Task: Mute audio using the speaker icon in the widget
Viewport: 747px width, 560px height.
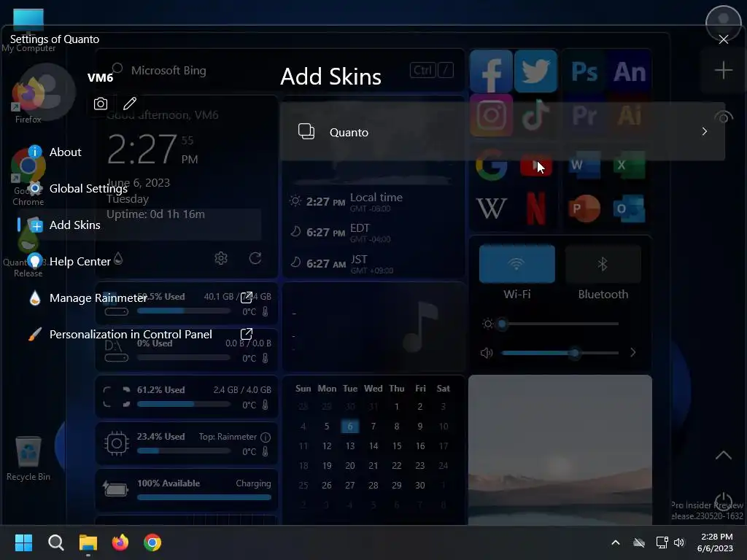Action: (x=487, y=353)
